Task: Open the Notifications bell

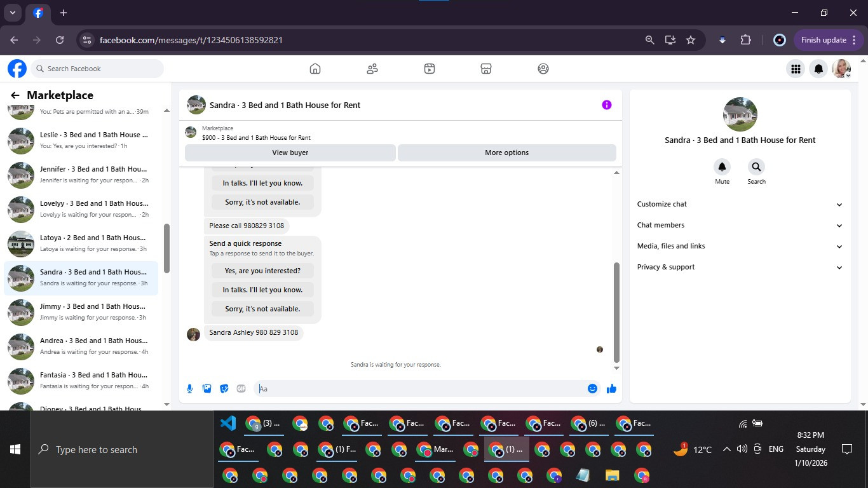Action: pyautogui.click(x=819, y=69)
